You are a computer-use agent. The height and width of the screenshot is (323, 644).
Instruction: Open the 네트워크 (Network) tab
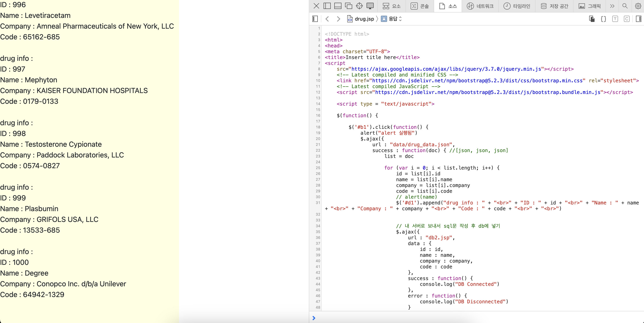[x=480, y=6]
